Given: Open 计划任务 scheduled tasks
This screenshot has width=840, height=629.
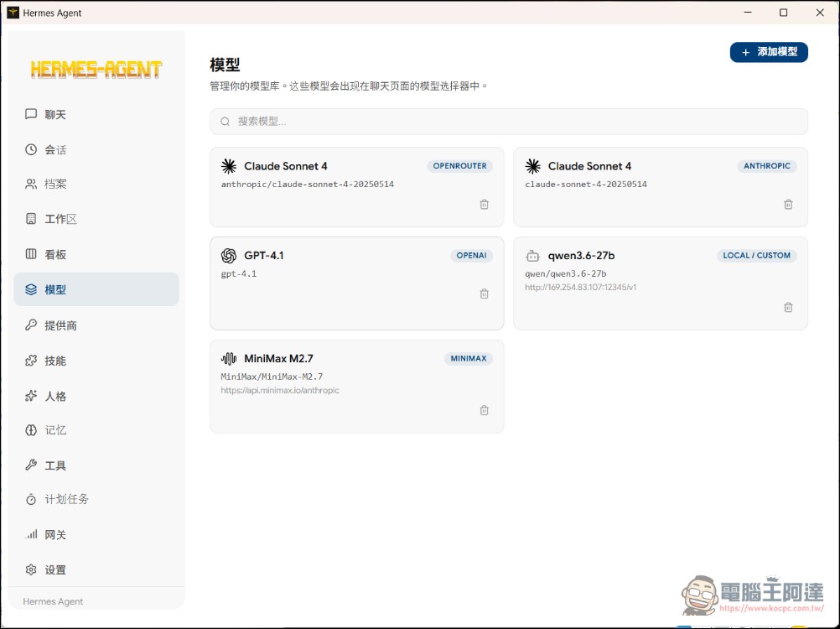Looking at the screenshot, I should (96, 499).
